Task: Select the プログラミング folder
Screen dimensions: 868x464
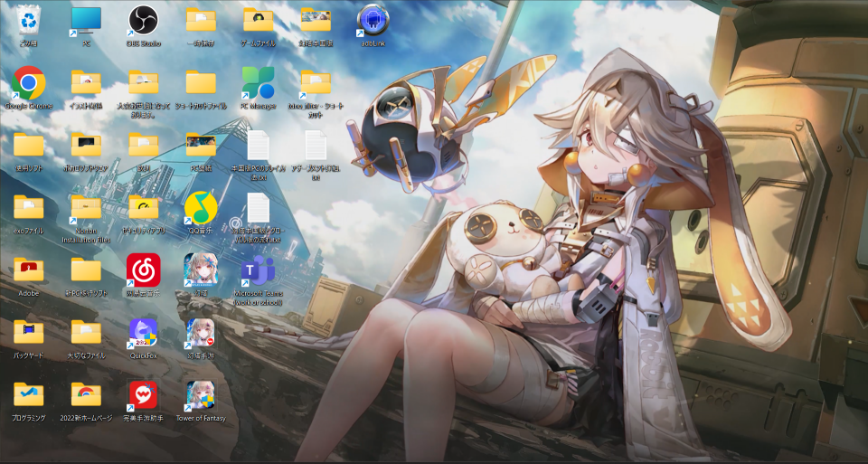Action: 29,395
